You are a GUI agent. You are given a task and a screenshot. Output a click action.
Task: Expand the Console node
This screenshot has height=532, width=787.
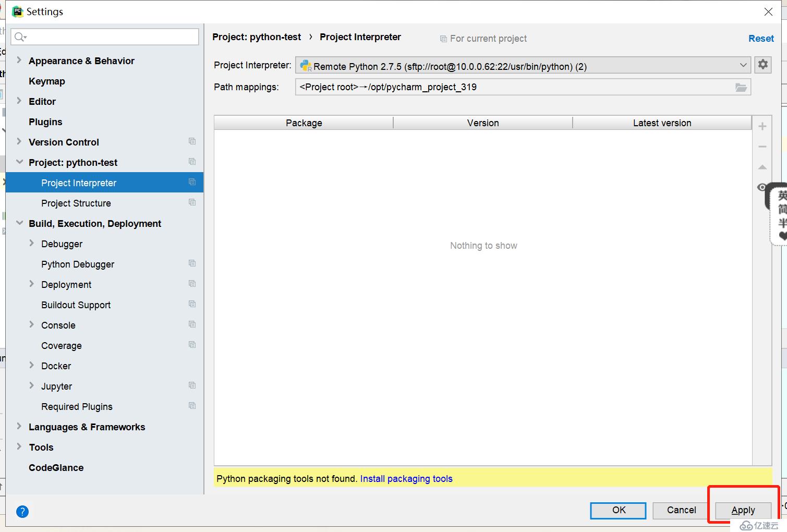pyautogui.click(x=32, y=324)
